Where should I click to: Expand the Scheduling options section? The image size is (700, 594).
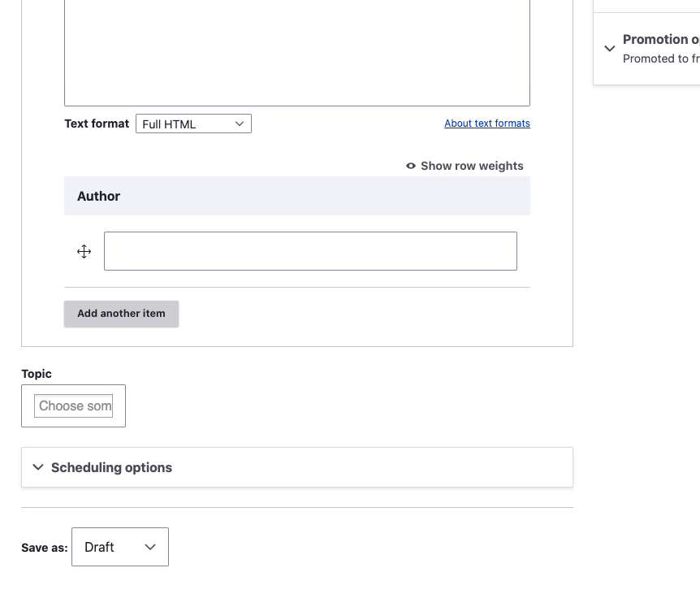pos(111,467)
